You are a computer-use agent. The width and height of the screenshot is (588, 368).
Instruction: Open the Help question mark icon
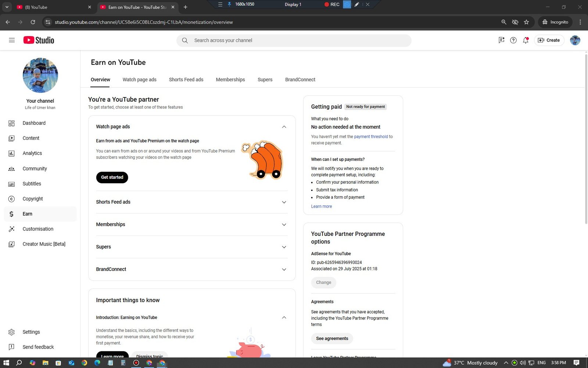click(x=513, y=40)
